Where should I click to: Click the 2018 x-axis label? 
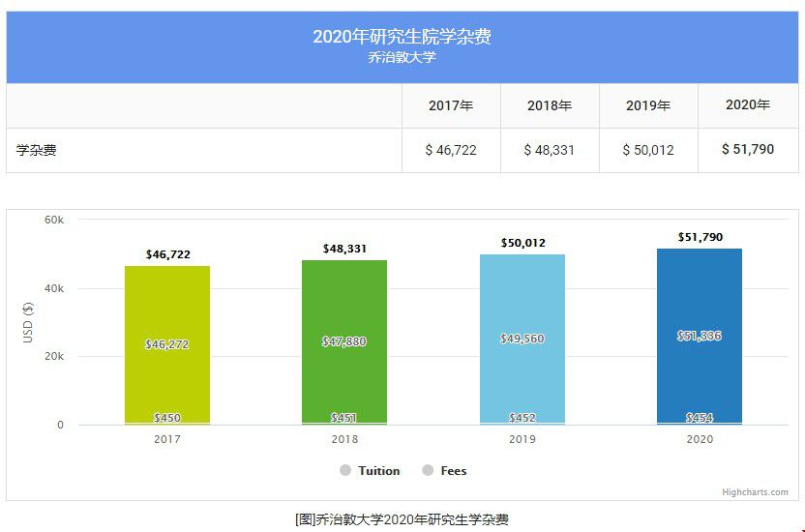pos(344,439)
